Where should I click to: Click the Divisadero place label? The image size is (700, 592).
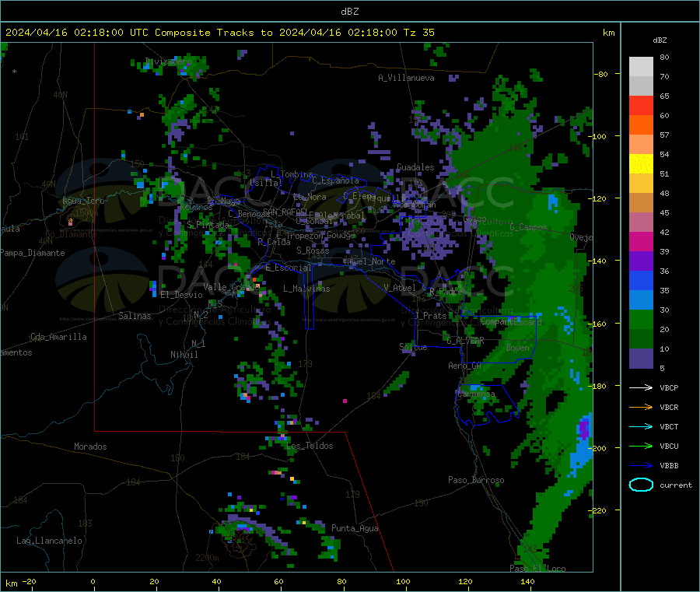coord(169,61)
